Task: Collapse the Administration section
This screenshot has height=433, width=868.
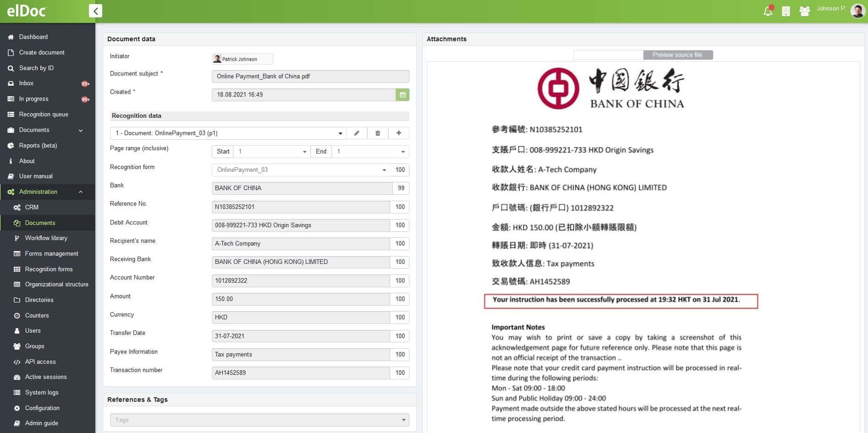Action: tap(81, 192)
